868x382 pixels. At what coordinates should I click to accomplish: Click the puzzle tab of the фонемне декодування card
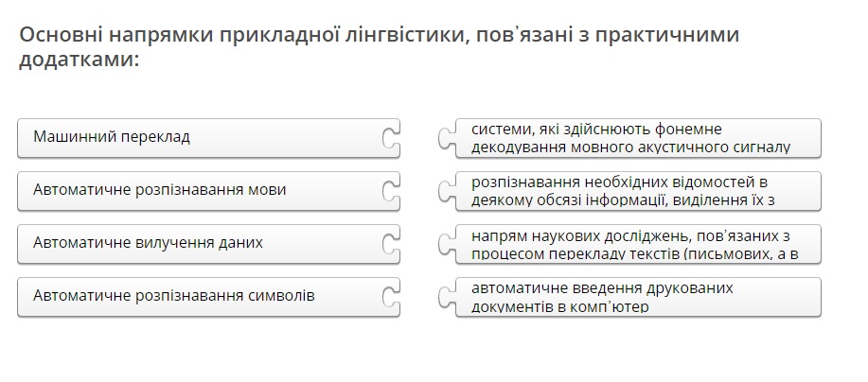(447, 138)
